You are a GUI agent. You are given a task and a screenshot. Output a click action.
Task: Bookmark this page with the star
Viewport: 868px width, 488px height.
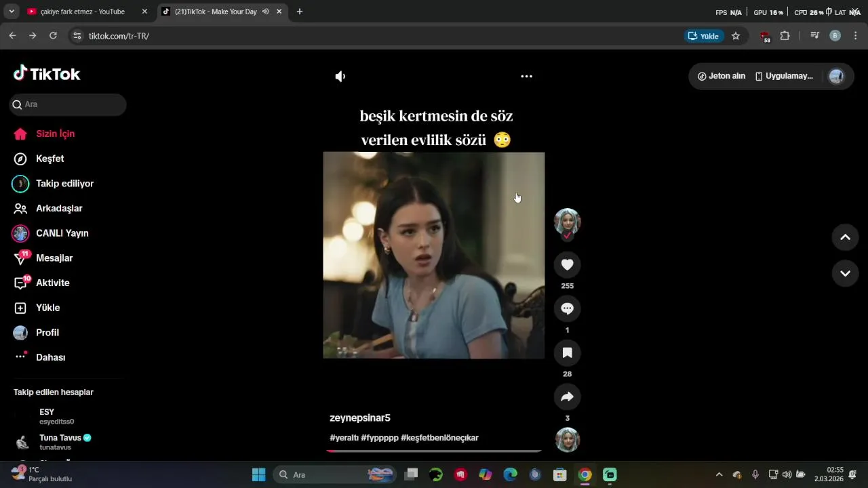736,36
